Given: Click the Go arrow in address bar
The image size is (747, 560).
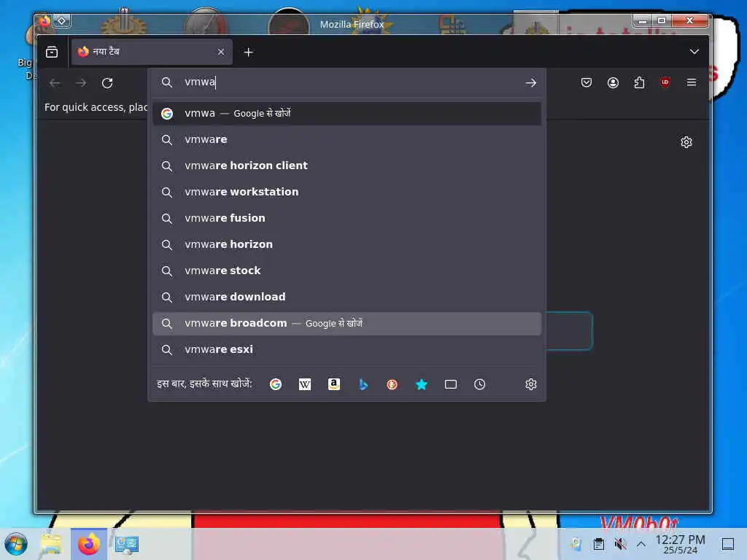Looking at the screenshot, I should tap(531, 83).
